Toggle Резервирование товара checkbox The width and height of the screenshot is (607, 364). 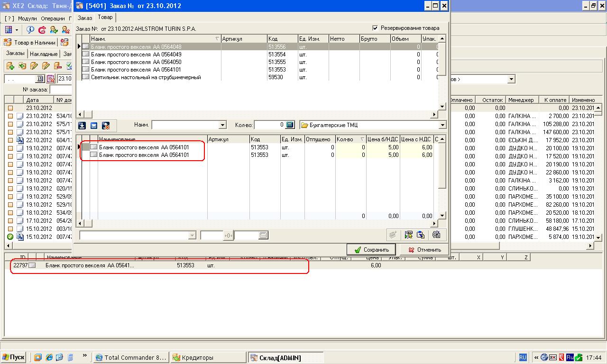pyautogui.click(x=375, y=28)
